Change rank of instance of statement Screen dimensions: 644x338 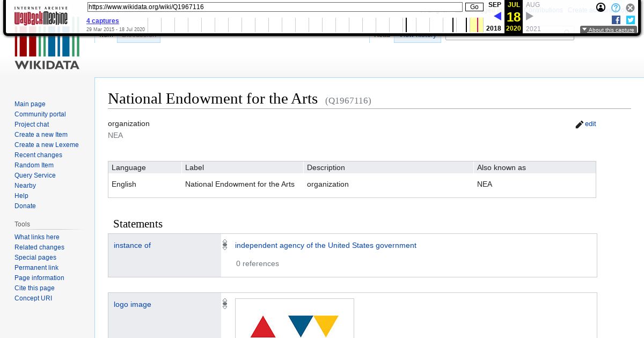coord(225,245)
